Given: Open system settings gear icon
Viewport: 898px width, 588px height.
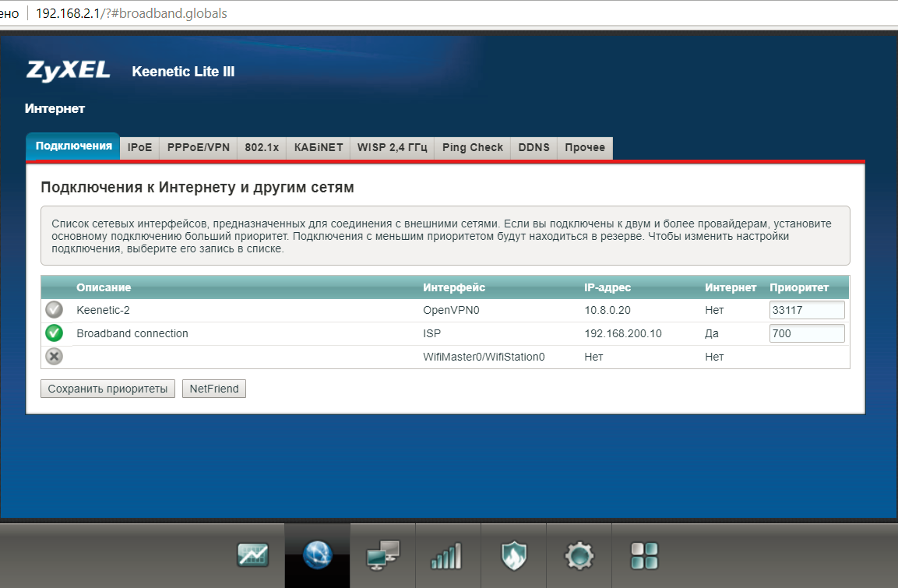Looking at the screenshot, I should point(579,555).
